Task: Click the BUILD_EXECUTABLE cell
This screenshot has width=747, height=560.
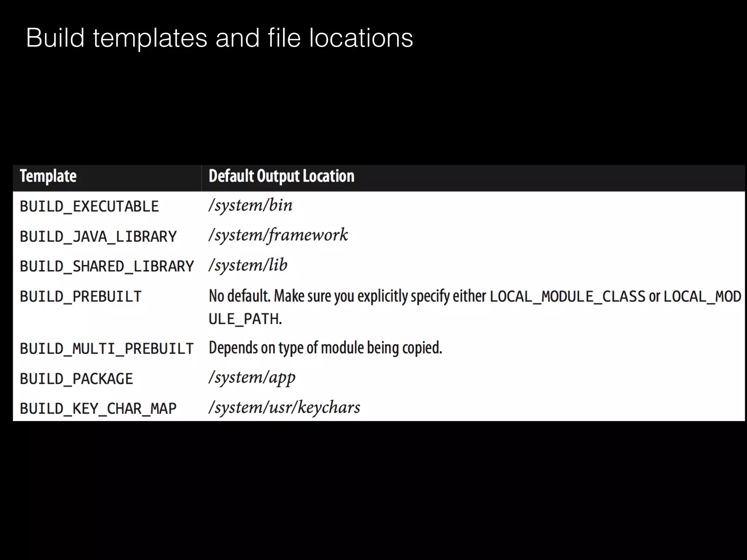Action: coord(89,206)
